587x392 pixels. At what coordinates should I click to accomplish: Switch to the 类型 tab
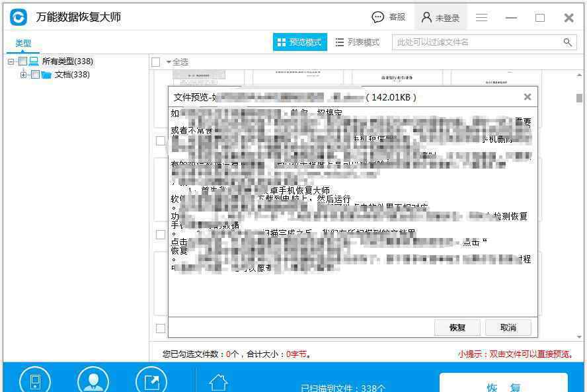pos(23,43)
